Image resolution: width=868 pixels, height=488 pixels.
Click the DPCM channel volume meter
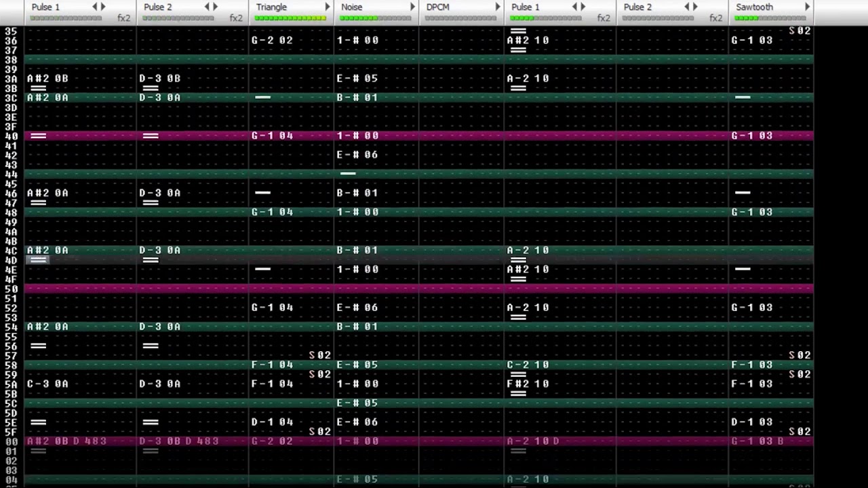(461, 18)
